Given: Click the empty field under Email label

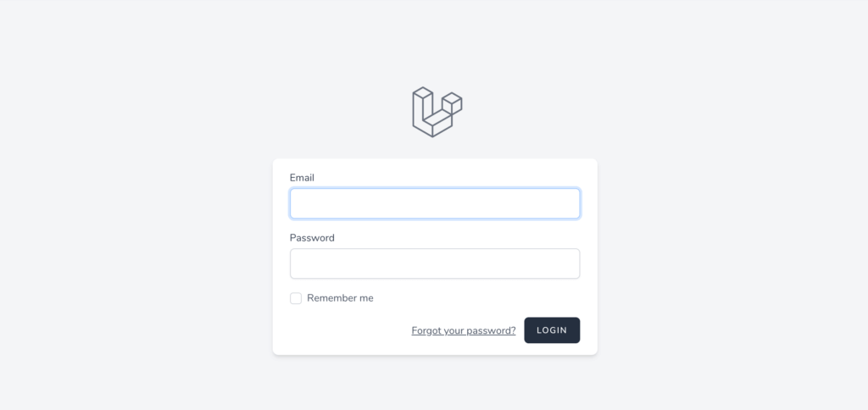Looking at the screenshot, I should pos(435,203).
